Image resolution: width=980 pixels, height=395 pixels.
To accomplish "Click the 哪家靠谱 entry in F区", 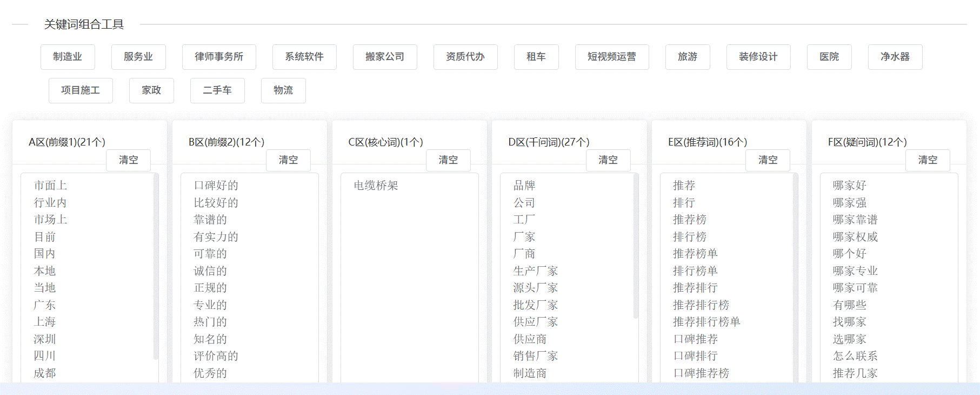I will click(855, 220).
